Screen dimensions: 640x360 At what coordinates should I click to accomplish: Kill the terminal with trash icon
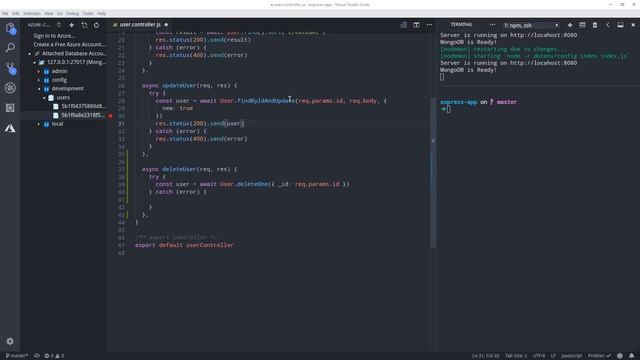click(x=595, y=25)
